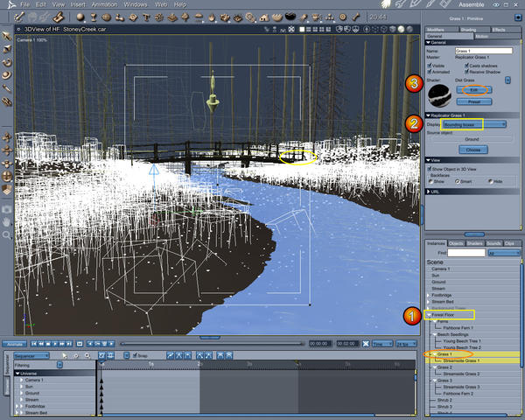This screenshot has height=420, width=525.
Task: Click the camera snapshot tool in left toolbar
Action: pyautogui.click(x=7, y=210)
